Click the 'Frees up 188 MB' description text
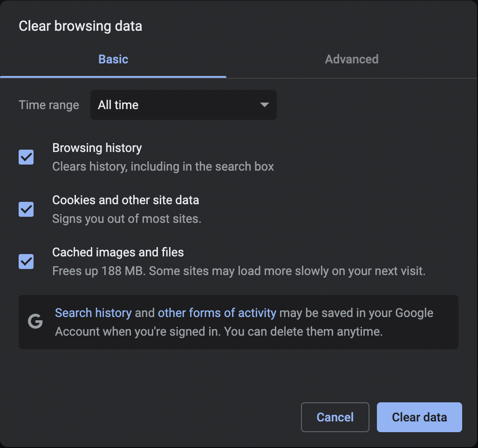This screenshot has height=448, width=478. click(x=239, y=271)
